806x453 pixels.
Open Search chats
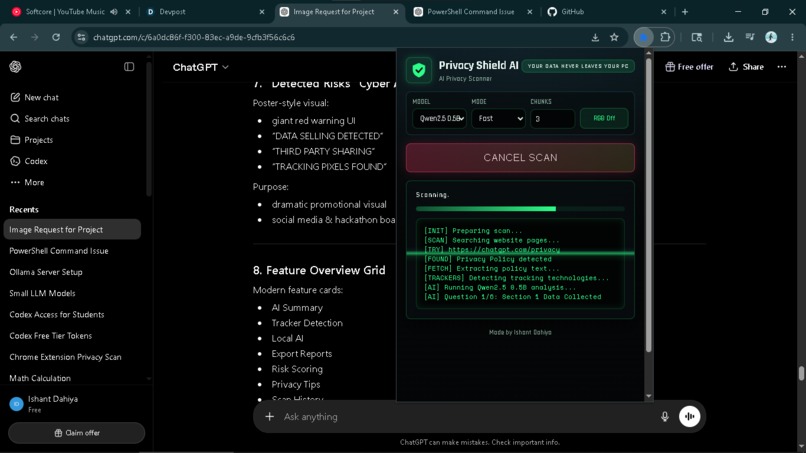coord(39,119)
